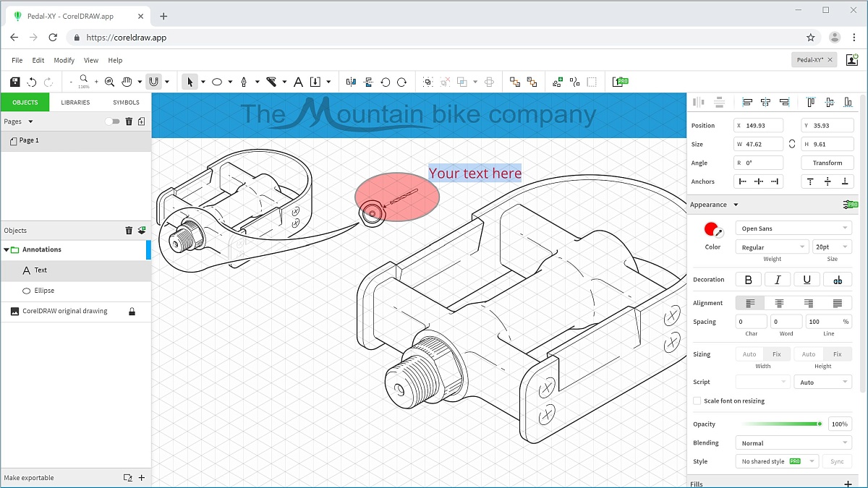
Task: Zoom out with the minus button
Action: pos(71,82)
